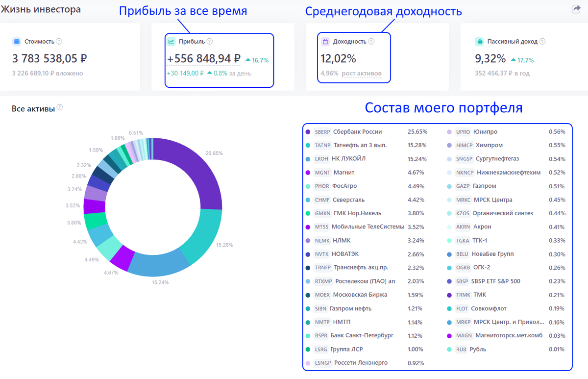The image size is (588, 379).
Task: Click Газпром нефть in the legend
Action: pyautogui.click(x=350, y=309)
